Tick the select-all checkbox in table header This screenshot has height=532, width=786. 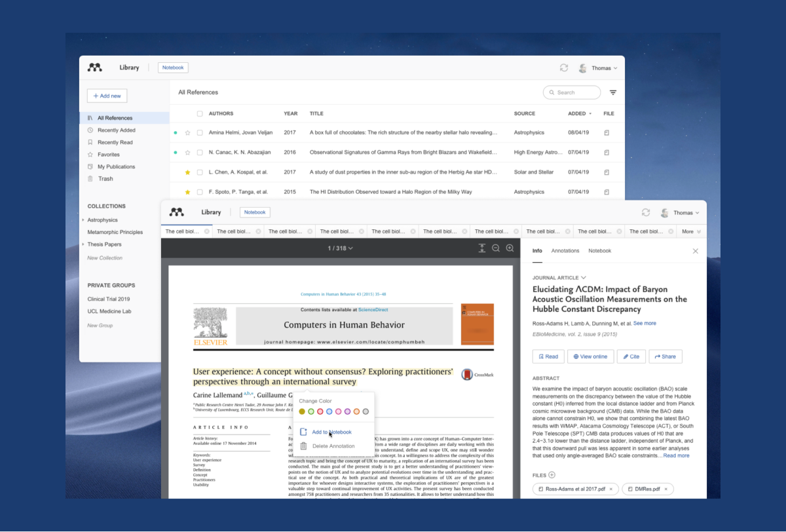(200, 114)
